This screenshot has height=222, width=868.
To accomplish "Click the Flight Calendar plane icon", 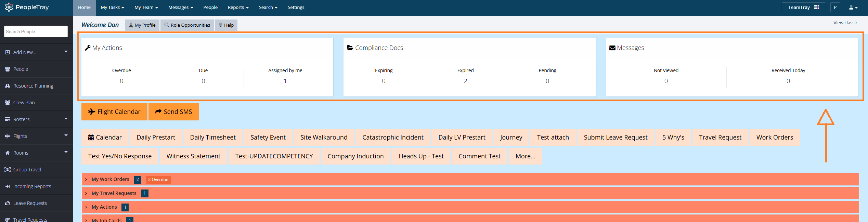I will (x=92, y=112).
